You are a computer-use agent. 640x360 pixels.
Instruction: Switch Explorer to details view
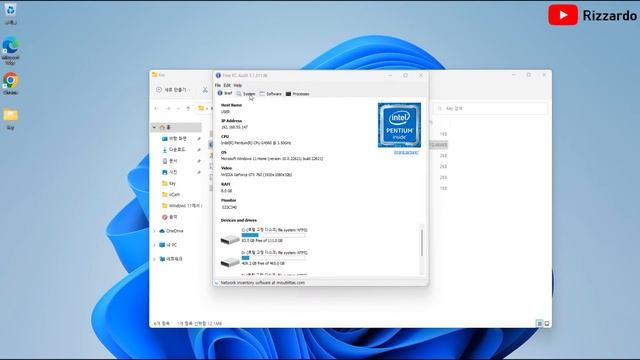tap(539, 324)
